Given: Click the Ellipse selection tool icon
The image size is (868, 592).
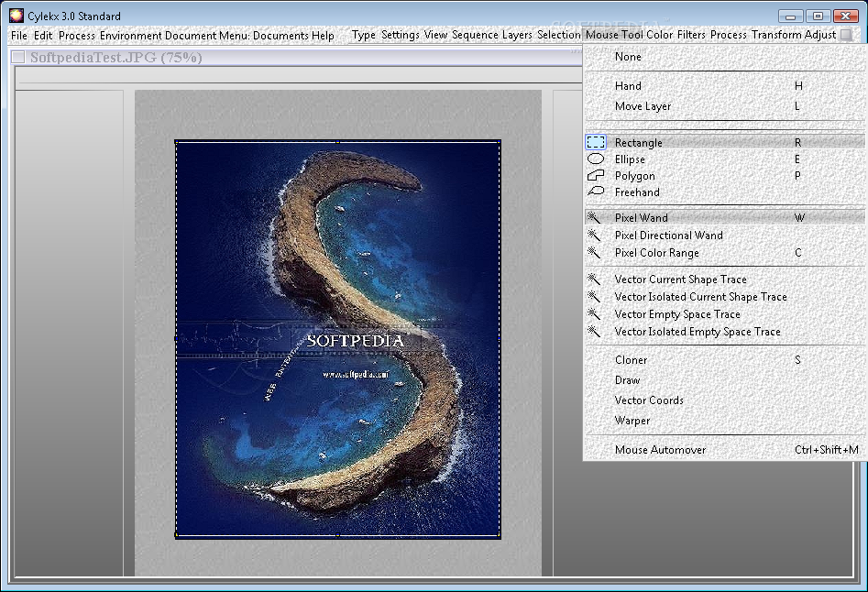Looking at the screenshot, I should pos(596,159).
